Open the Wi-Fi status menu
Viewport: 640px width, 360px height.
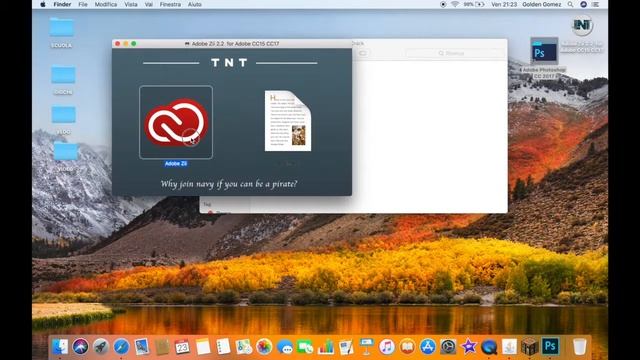point(455,4)
